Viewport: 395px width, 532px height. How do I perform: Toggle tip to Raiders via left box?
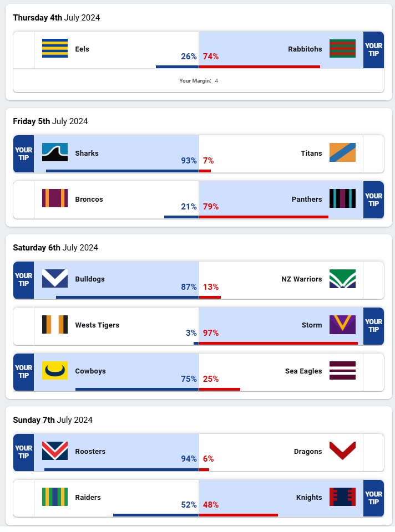pyautogui.click(x=23, y=498)
